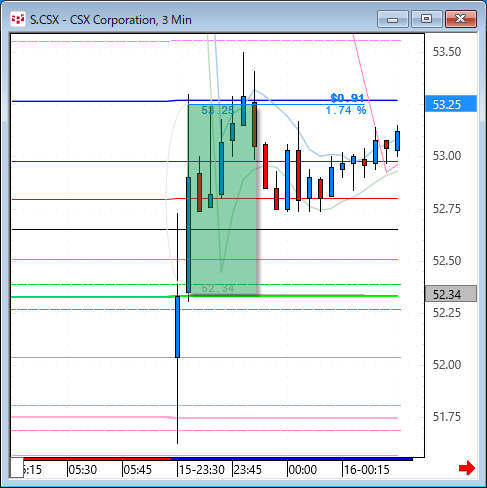487x488 pixels.
Task: Click the 53.25 label inside green box
Action: coord(218,110)
